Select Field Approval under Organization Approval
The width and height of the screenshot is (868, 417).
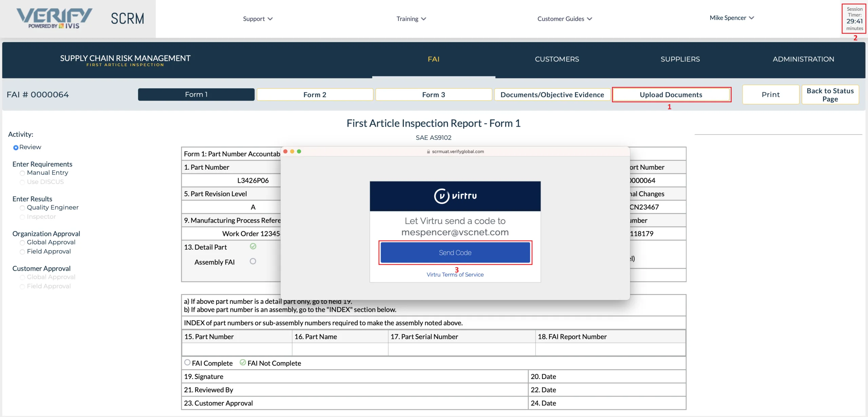(22, 252)
